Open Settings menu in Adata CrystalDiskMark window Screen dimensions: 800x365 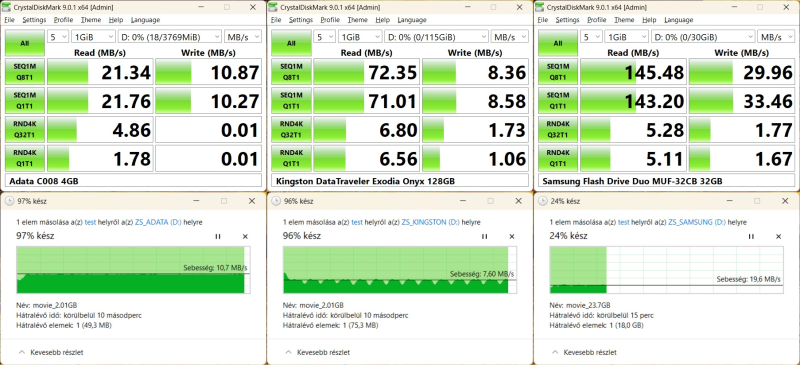(x=34, y=20)
